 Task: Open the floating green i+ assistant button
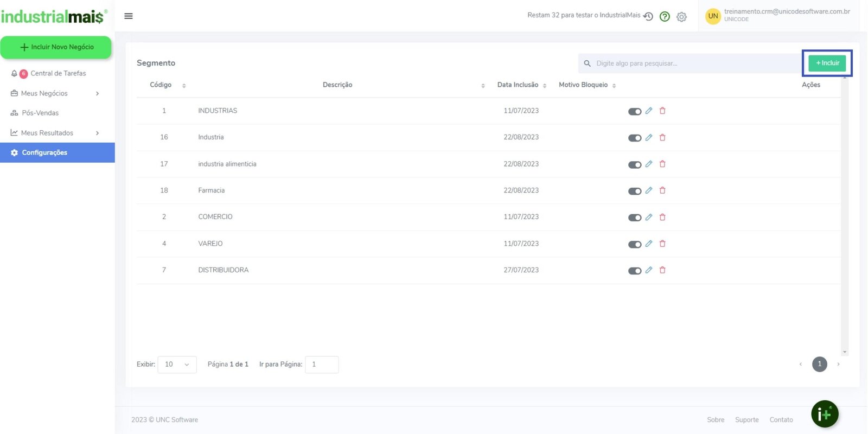825,414
